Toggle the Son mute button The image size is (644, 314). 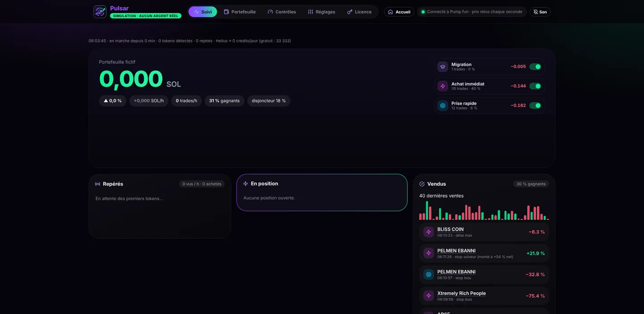[x=540, y=12]
